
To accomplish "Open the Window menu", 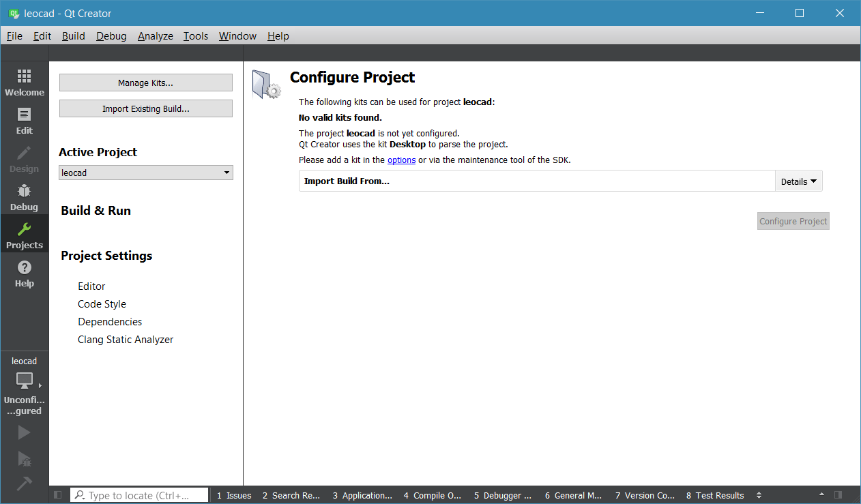I will click(237, 36).
